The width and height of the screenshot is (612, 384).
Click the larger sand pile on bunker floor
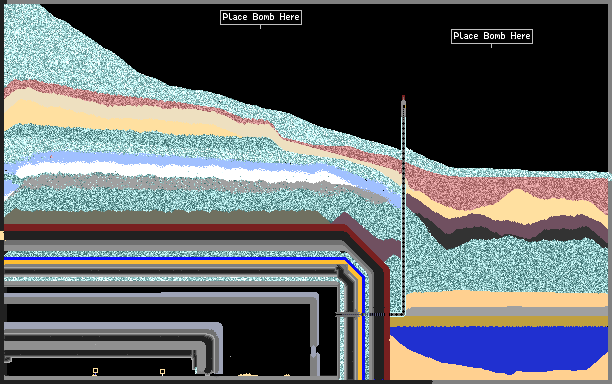point(247,375)
